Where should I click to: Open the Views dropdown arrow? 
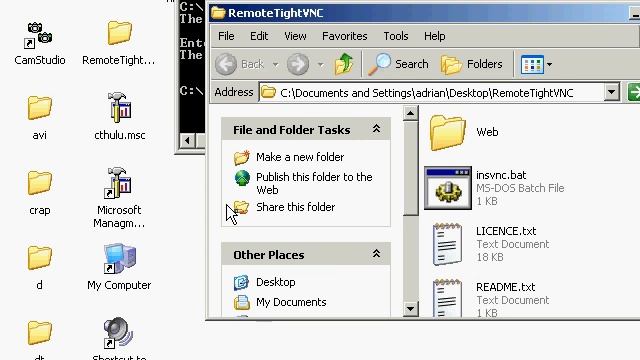click(x=549, y=64)
